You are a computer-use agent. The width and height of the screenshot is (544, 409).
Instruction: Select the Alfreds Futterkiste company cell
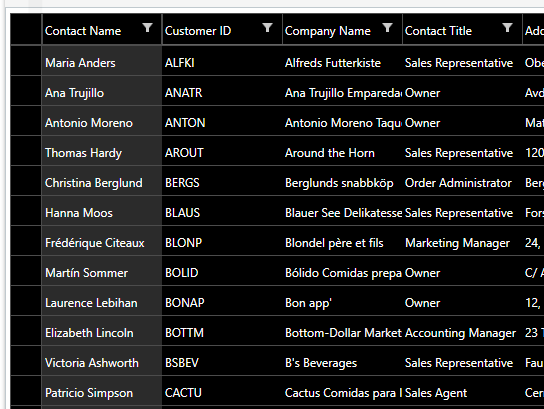(342, 61)
